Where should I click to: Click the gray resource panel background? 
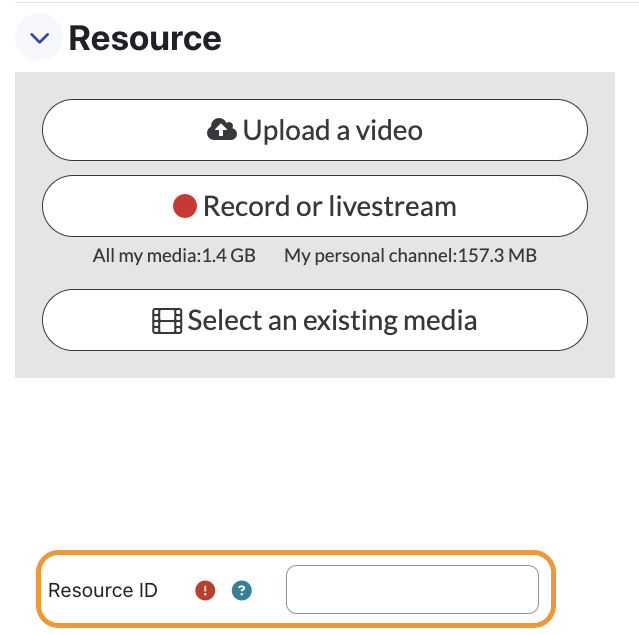(315, 365)
